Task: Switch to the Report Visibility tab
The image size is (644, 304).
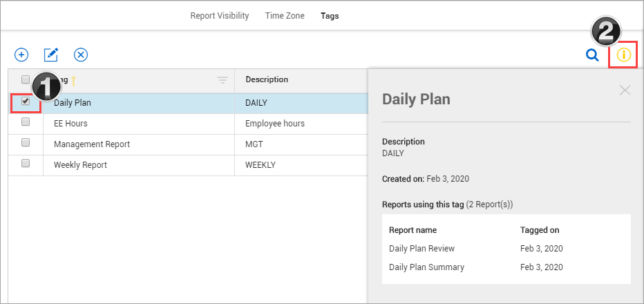Action: (219, 16)
